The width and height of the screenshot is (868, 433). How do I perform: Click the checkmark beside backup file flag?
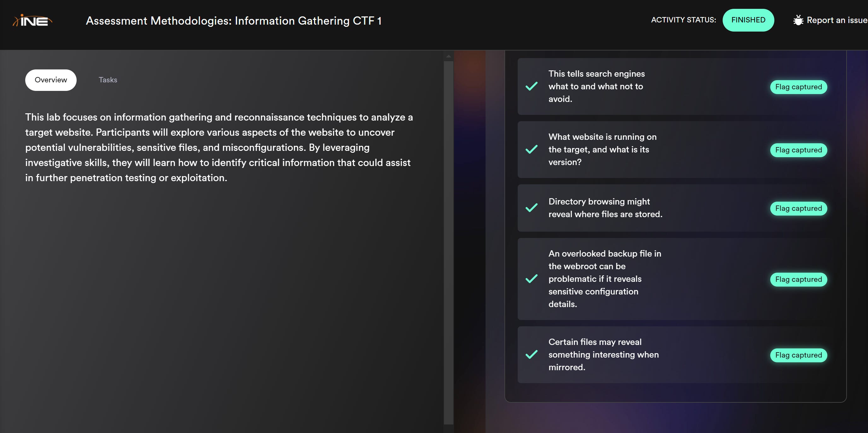point(531,279)
